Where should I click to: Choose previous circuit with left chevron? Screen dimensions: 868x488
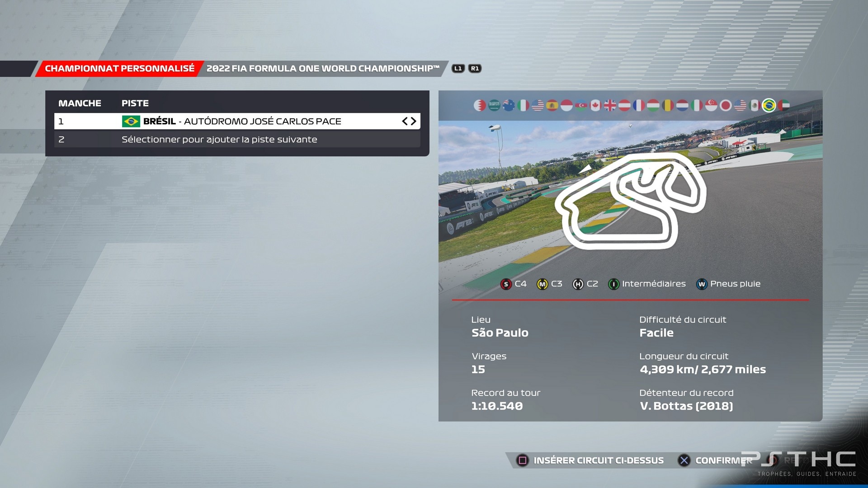click(x=405, y=121)
